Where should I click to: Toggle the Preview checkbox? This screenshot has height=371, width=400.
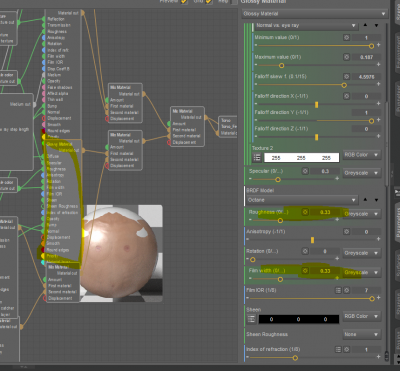tap(184, 1)
